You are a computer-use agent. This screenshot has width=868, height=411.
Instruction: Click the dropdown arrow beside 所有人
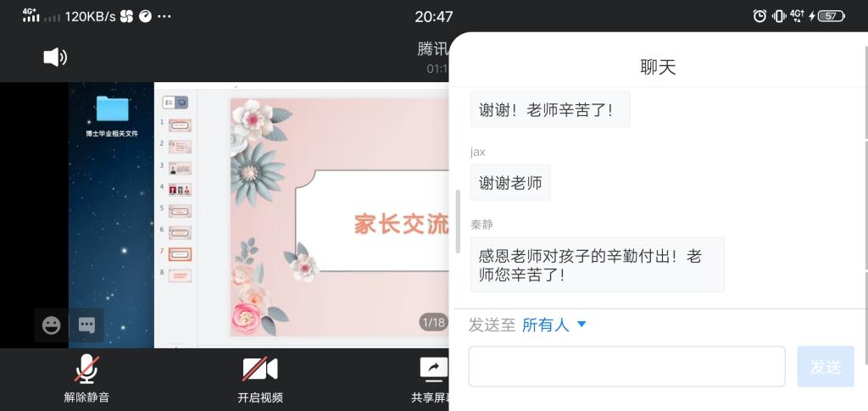(581, 325)
